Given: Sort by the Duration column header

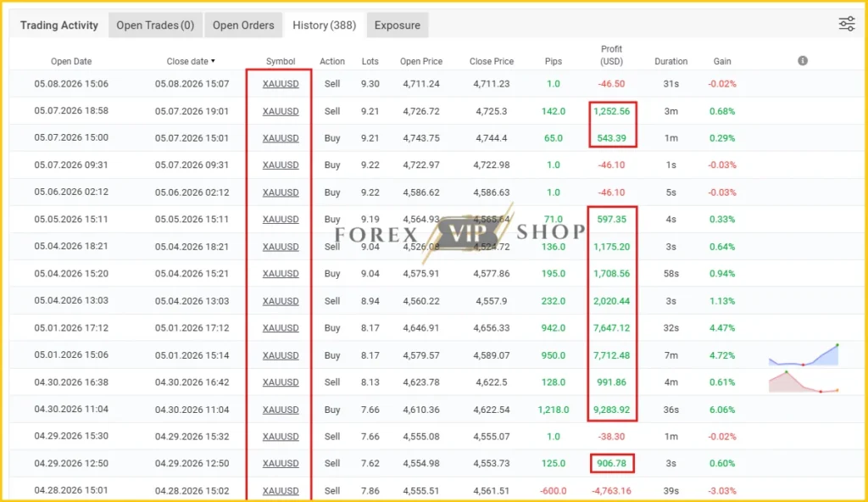Looking at the screenshot, I should 671,62.
